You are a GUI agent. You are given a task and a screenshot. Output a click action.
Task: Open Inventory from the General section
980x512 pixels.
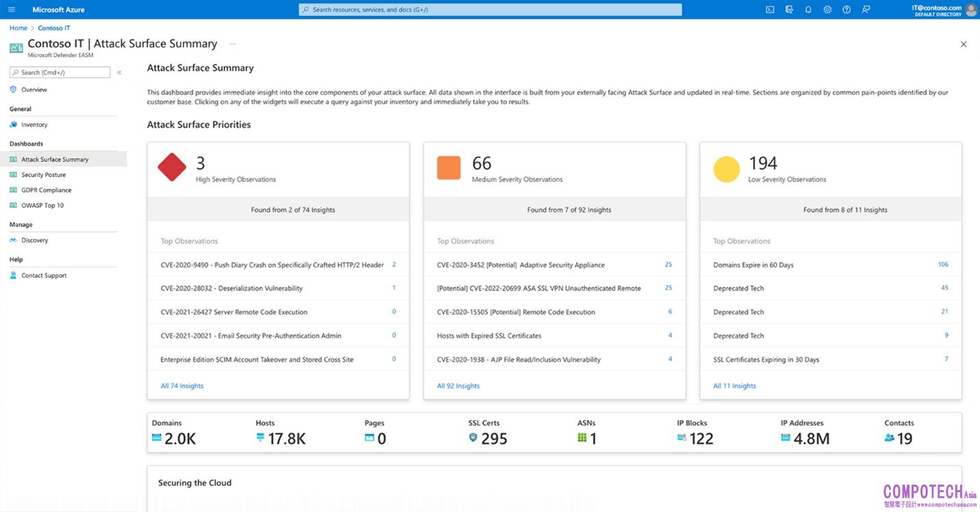(x=34, y=125)
